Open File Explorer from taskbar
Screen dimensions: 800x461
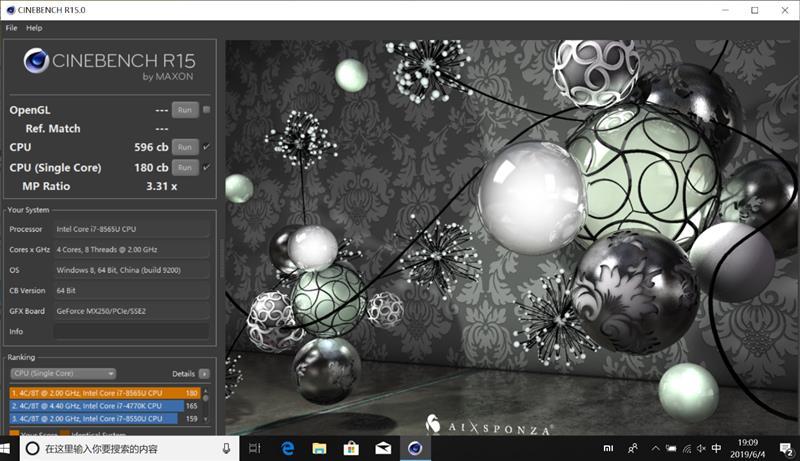[x=319, y=448]
